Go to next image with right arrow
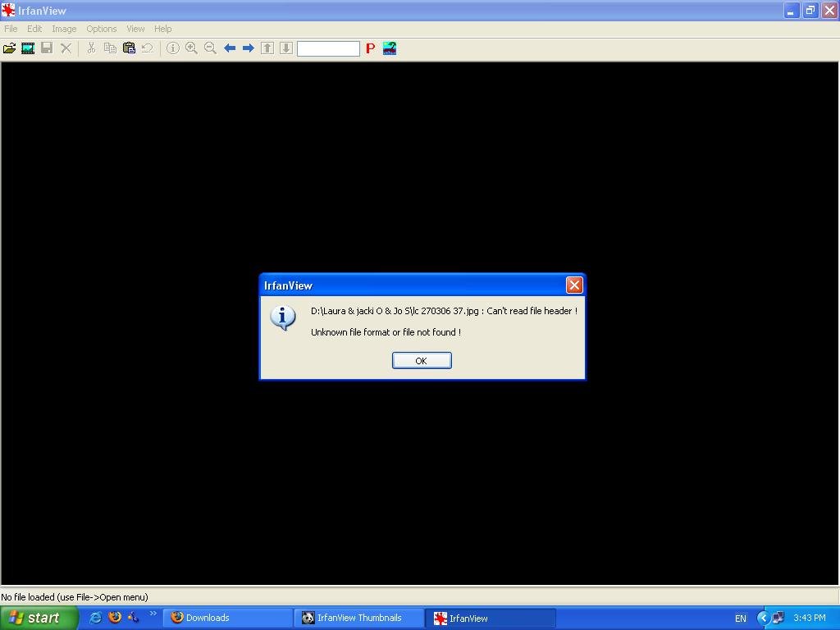The height and width of the screenshot is (630, 840). click(248, 48)
